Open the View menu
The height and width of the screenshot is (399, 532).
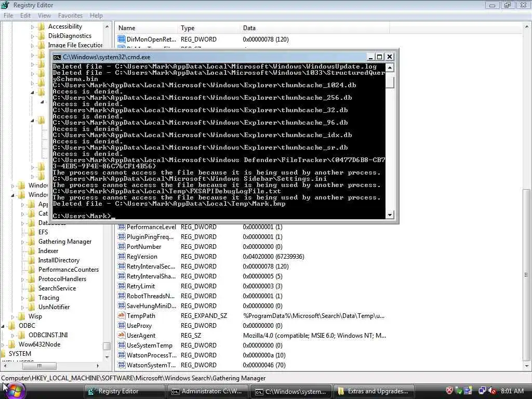(x=44, y=16)
